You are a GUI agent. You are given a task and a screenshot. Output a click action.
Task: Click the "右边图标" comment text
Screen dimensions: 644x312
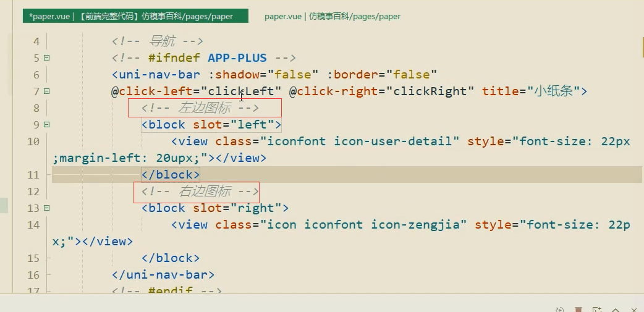click(204, 192)
